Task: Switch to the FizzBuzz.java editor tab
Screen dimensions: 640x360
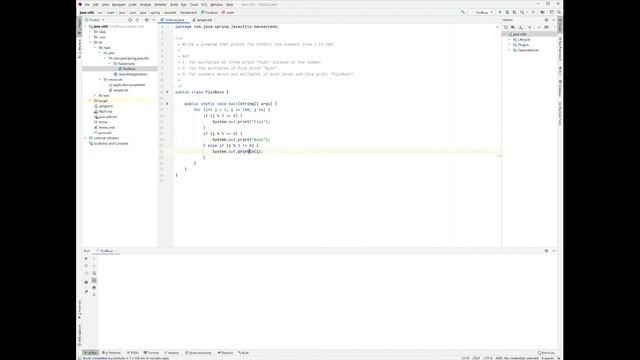Action: pos(174,20)
